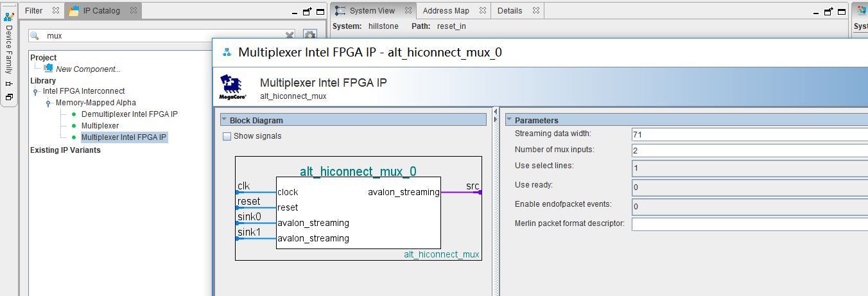This screenshot has width=868, height=296.
Task: Open IP Catalog settings gear
Action: coord(309,36)
